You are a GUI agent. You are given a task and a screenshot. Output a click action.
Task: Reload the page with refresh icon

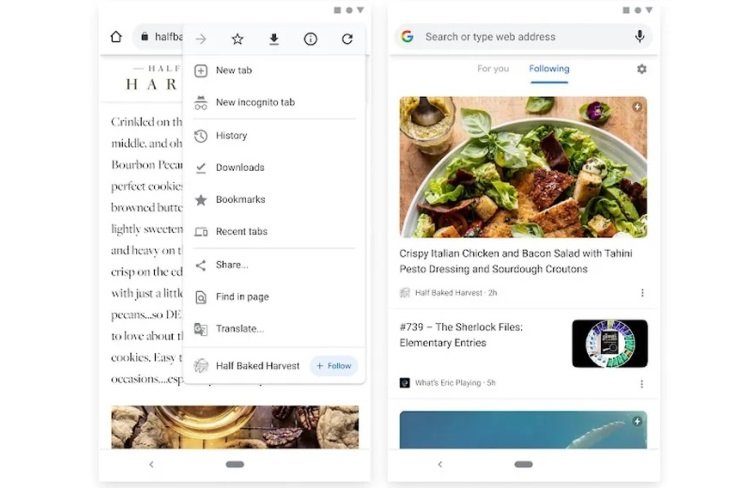[347, 39]
